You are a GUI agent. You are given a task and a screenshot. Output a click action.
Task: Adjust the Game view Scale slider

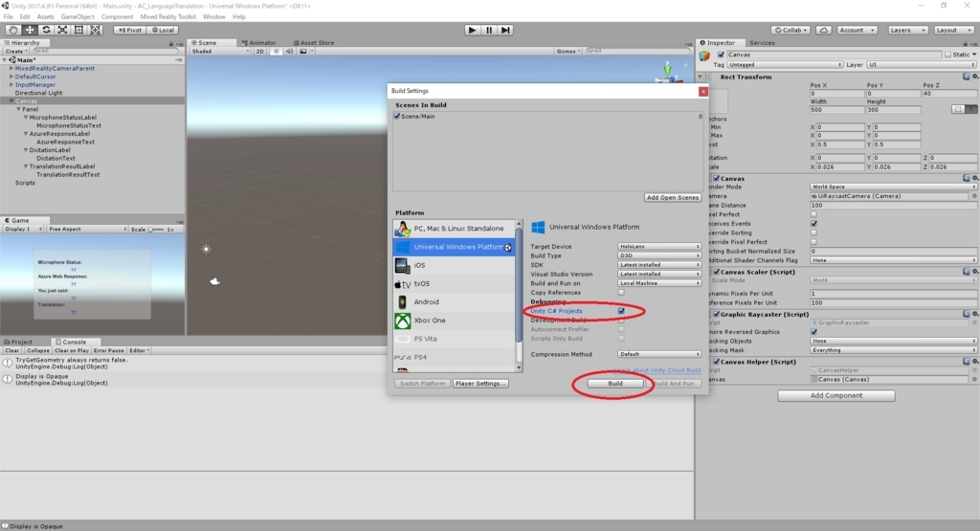click(156, 230)
